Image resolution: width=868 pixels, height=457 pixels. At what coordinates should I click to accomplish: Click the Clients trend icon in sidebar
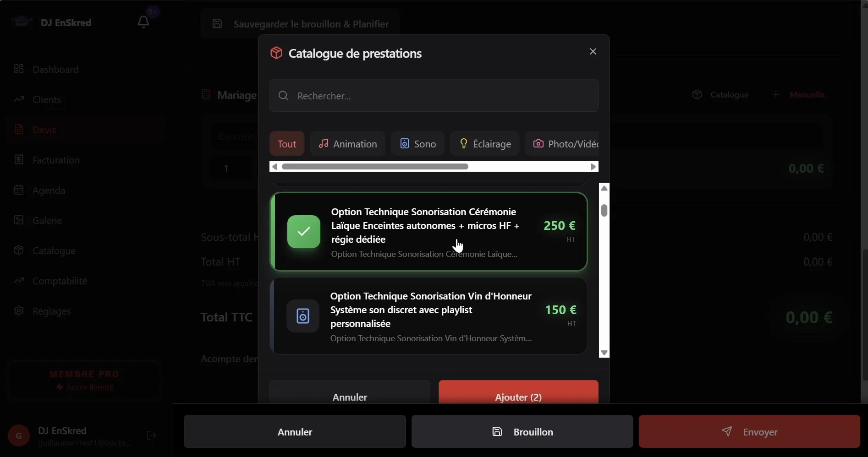[19, 99]
